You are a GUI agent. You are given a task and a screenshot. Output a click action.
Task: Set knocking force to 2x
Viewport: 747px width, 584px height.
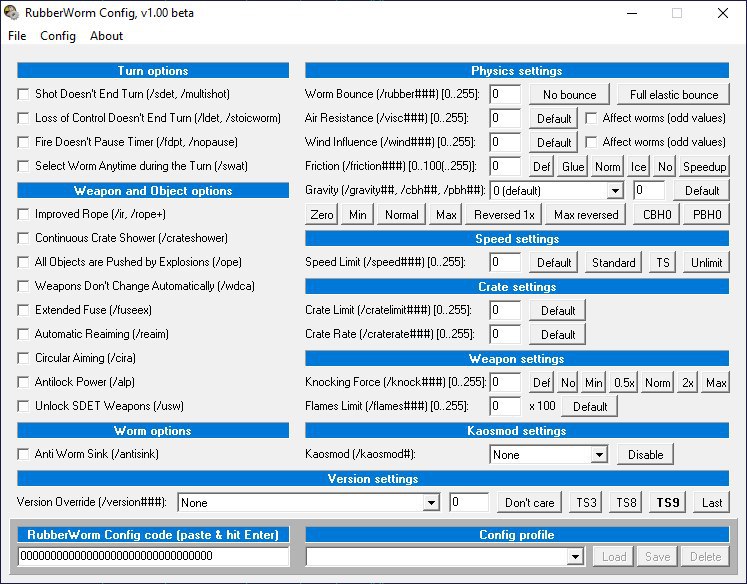(687, 383)
